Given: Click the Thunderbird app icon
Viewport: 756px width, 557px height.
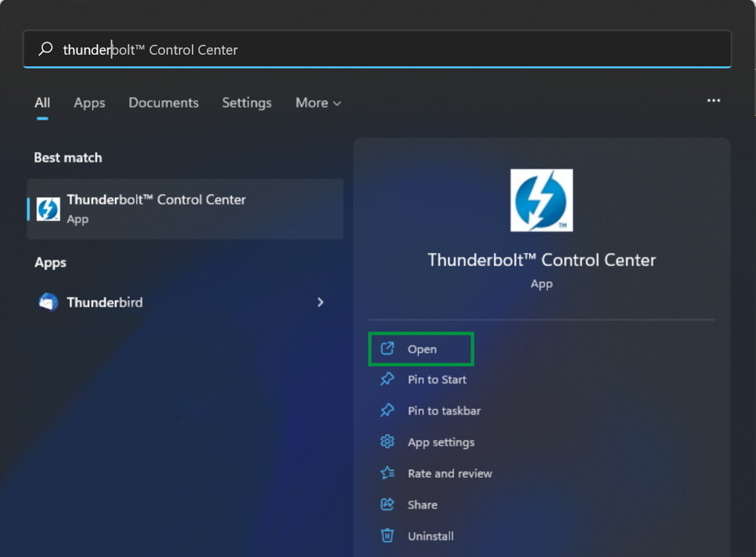Looking at the screenshot, I should pos(47,302).
